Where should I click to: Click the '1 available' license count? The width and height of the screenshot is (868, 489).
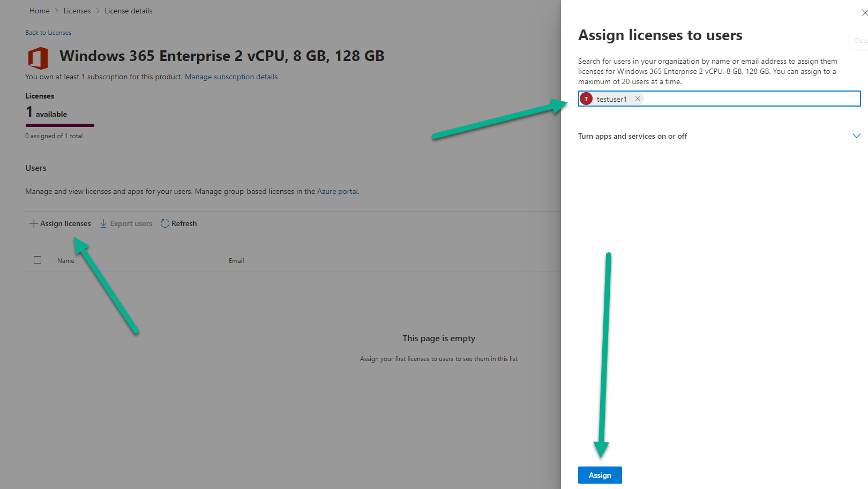[47, 112]
